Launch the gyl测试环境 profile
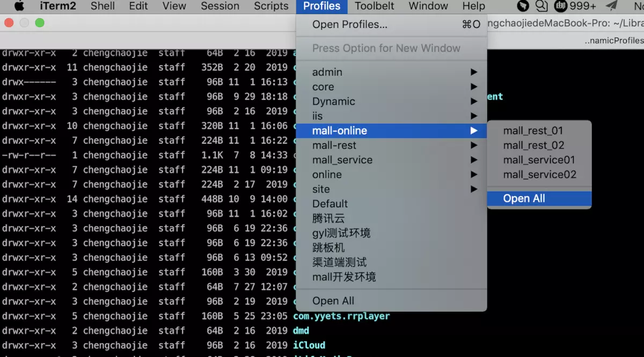The image size is (644, 357). (x=391, y=233)
